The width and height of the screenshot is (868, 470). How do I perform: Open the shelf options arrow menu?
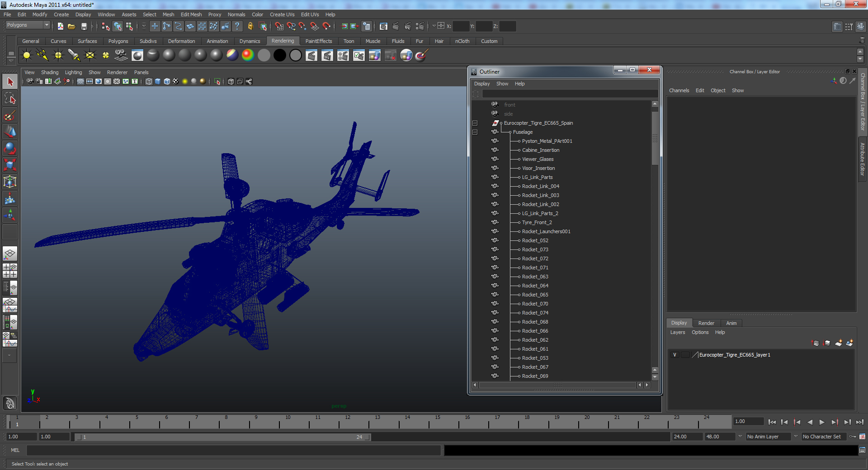coord(11,61)
